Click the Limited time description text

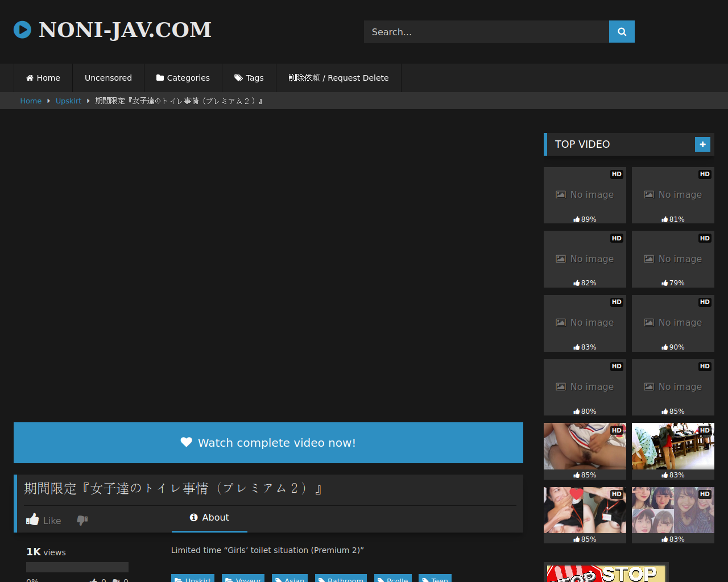click(x=267, y=550)
